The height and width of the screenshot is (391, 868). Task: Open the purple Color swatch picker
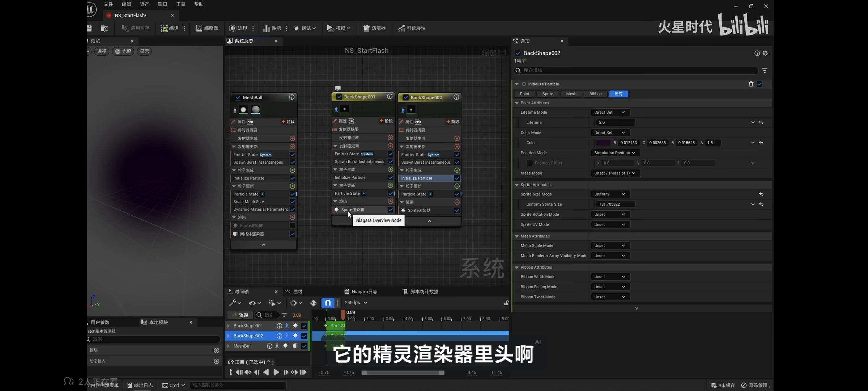[603, 143]
